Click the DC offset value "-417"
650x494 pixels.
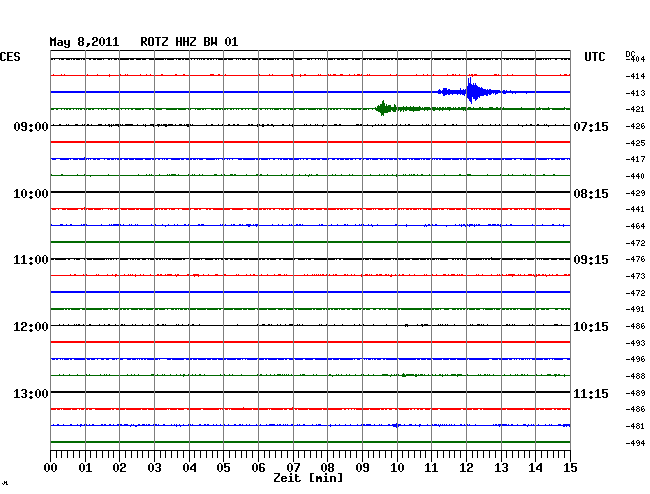click(635, 159)
